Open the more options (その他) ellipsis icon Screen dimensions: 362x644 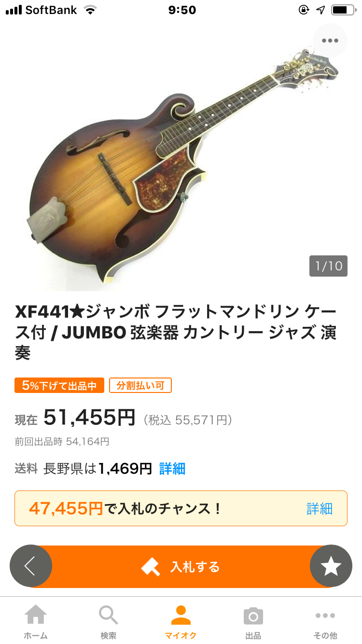[x=325, y=616]
